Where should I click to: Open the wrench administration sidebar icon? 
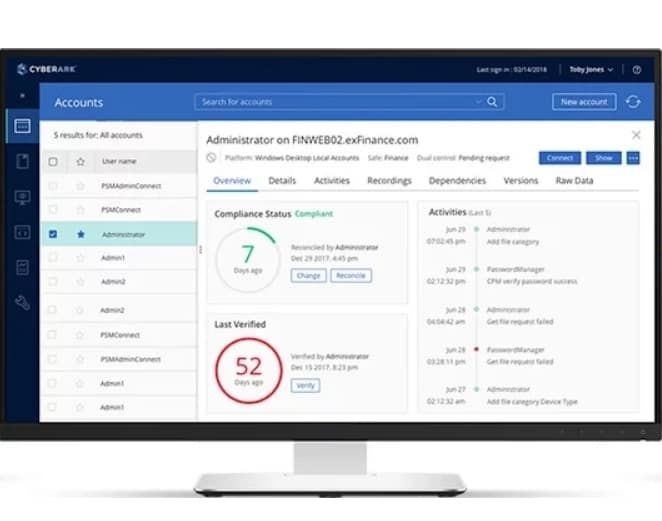click(x=22, y=303)
